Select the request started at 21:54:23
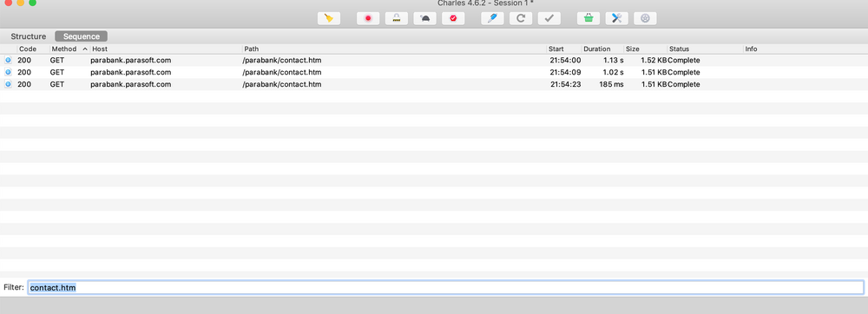This screenshot has height=314, width=868. 434,85
